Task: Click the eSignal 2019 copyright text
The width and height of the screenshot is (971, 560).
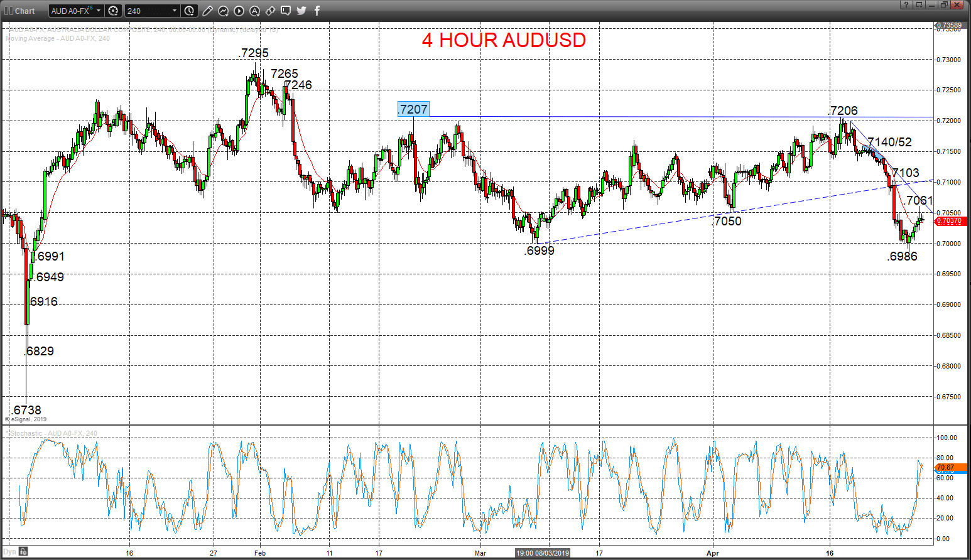Action: (26, 419)
